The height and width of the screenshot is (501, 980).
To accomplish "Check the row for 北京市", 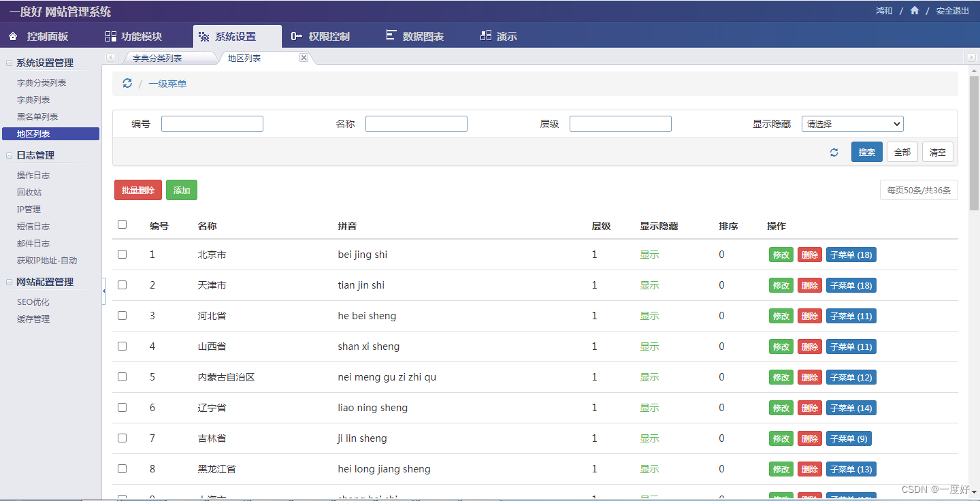I will (x=122, y=255).
